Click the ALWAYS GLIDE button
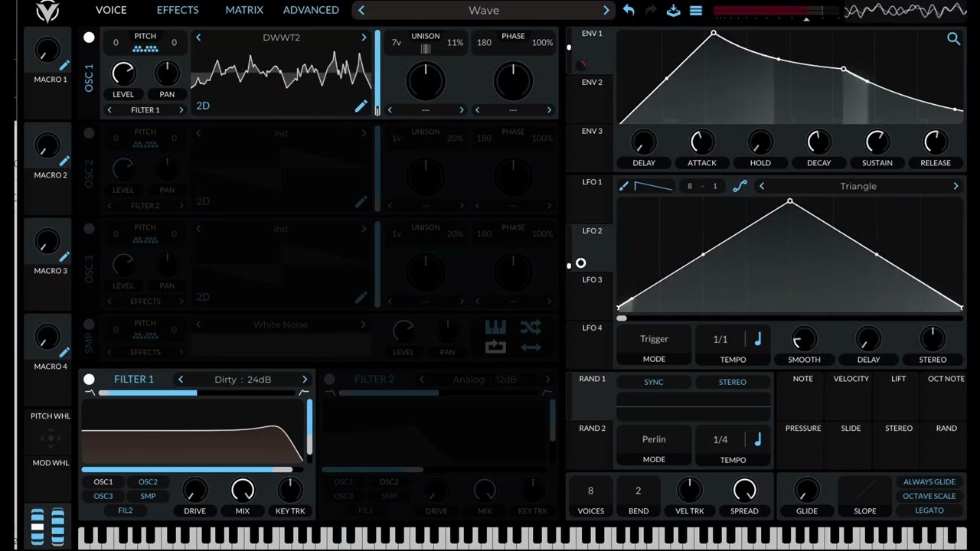This screenshot has height=551, width=980. [929, 482]
